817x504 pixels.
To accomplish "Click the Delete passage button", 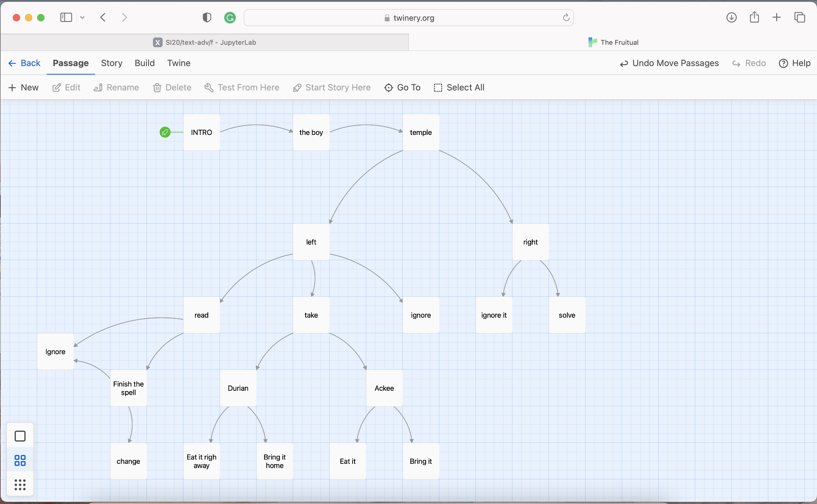I will pos(172,87).
